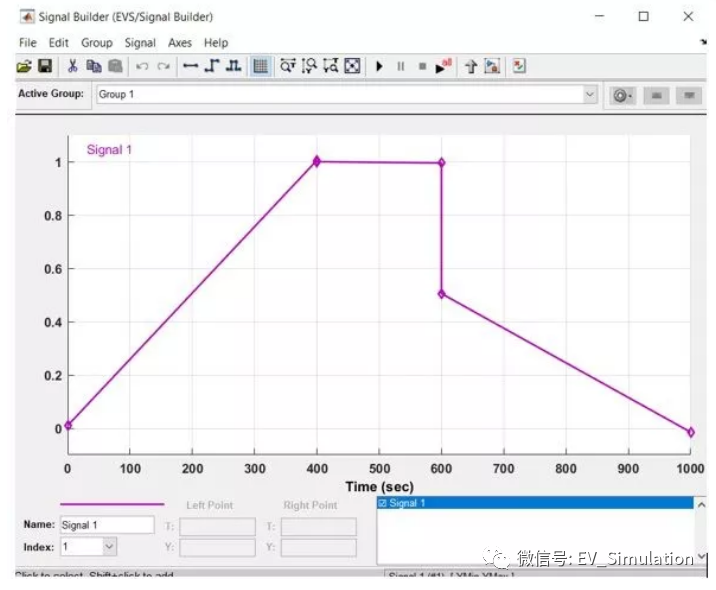Select the signal end point at 1000 seconds

pyautogui.click(x=691, y=432)
